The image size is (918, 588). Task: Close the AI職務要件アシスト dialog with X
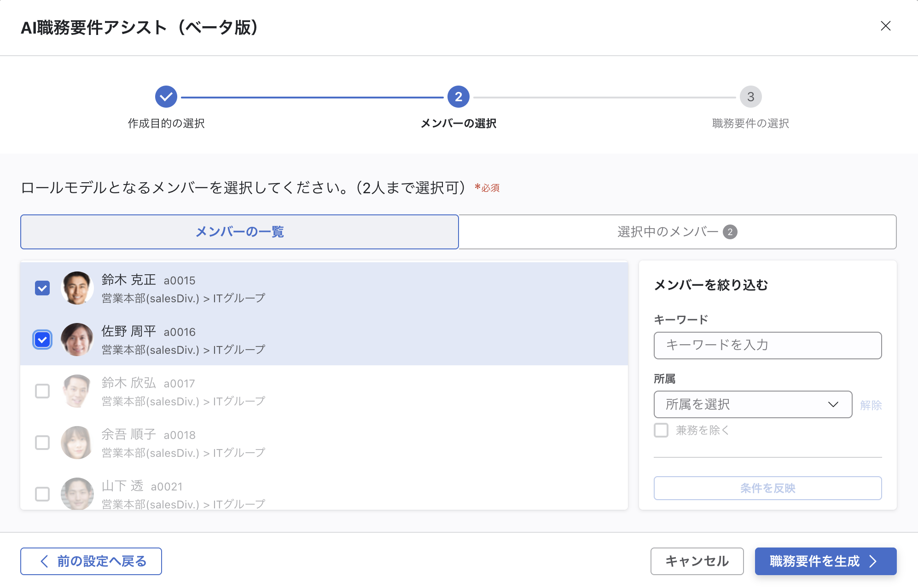click(x=885, y=26)
